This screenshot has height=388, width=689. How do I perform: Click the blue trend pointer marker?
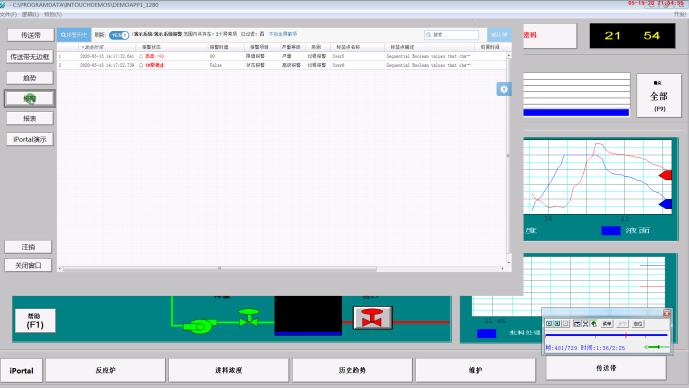[x=665, y=203]
